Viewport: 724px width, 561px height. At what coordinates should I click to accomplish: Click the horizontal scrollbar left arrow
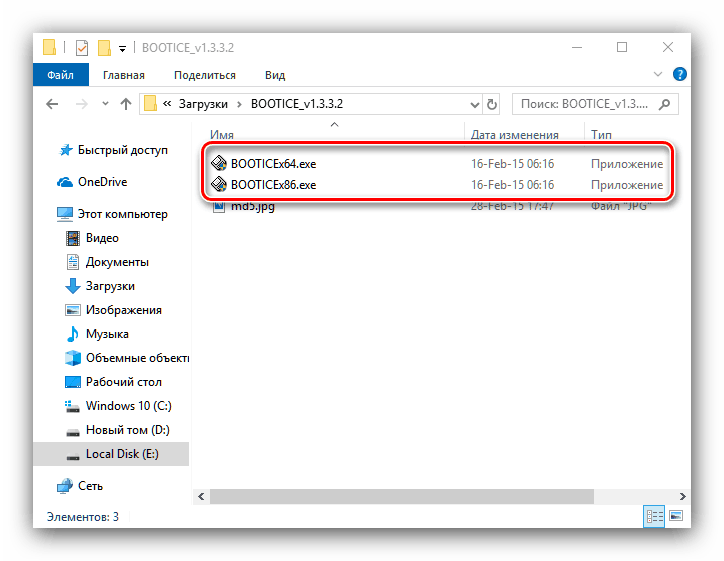pos(201,497)
